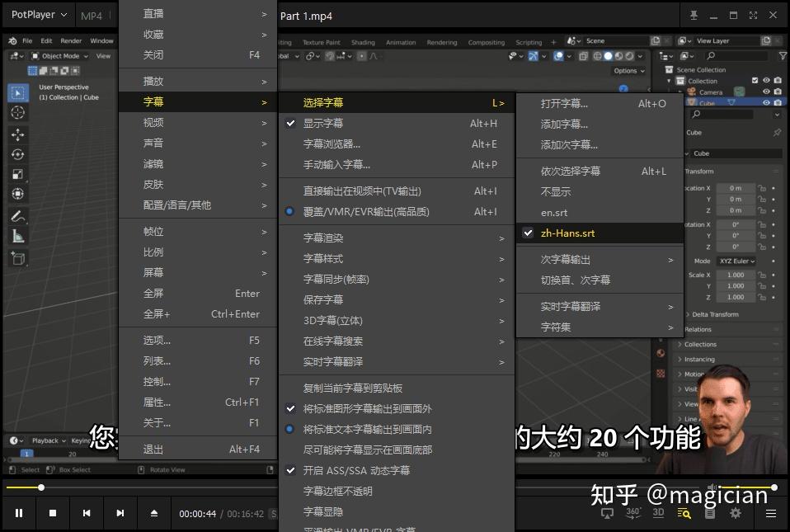790x532 pixels.
Task: Click the 360° video mode icon in PotPlayer
Action: point(632,513)
